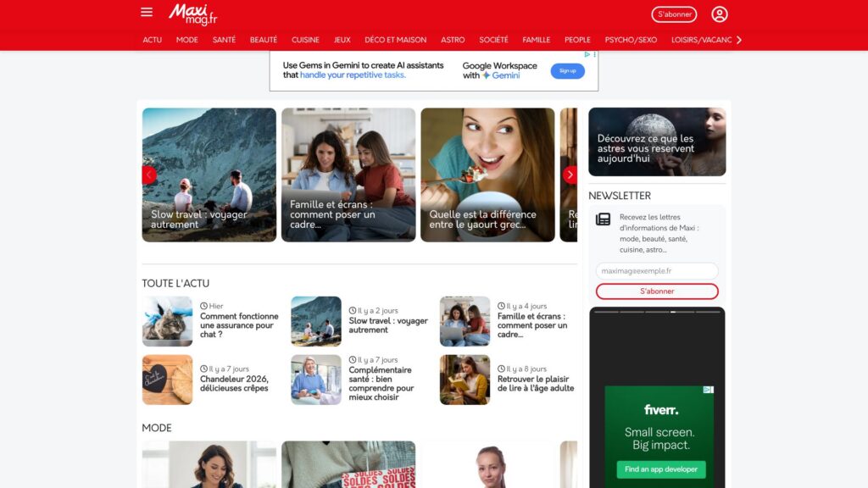The height and width of the screenshot is (488, 868).
Task: Click the carousel previous arrow
Action: (x=149, y=175)
